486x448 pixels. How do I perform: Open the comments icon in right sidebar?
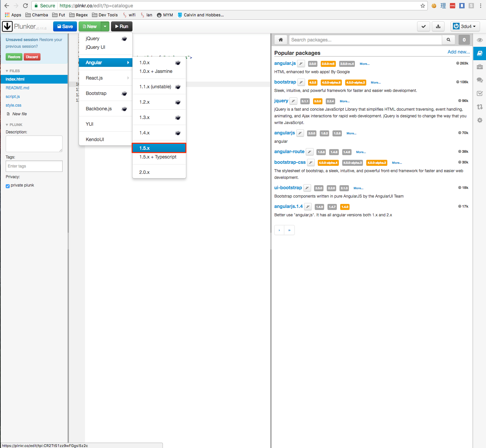(x=480, y=80)
